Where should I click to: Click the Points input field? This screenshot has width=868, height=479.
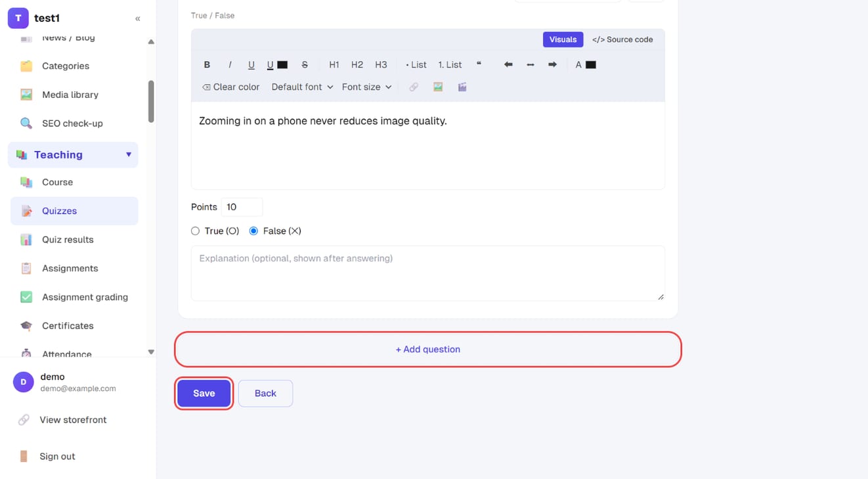tap(242, 207)
